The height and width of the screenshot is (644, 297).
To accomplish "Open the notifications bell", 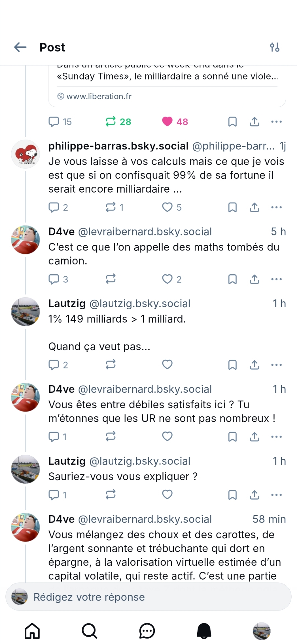I will 204,631.
